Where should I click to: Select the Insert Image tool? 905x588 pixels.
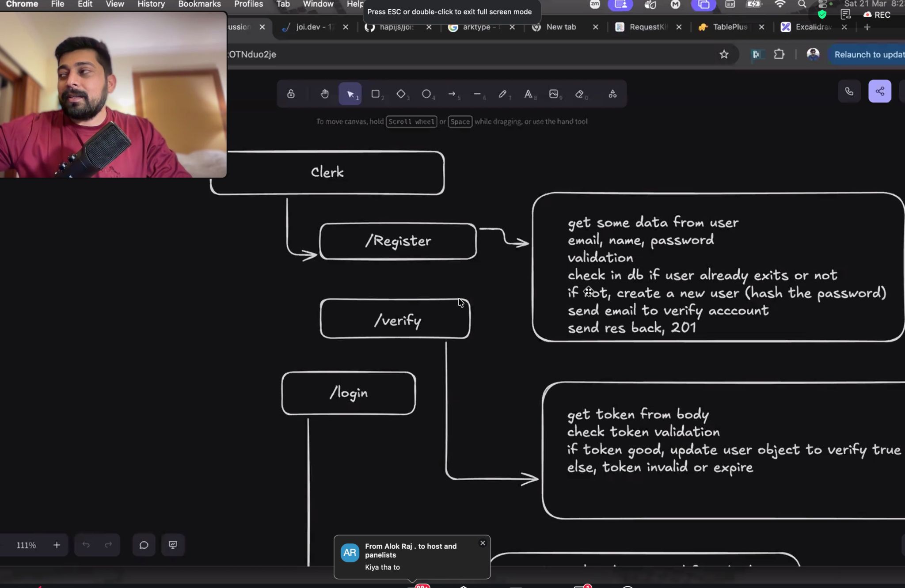(x=554, y=94)
